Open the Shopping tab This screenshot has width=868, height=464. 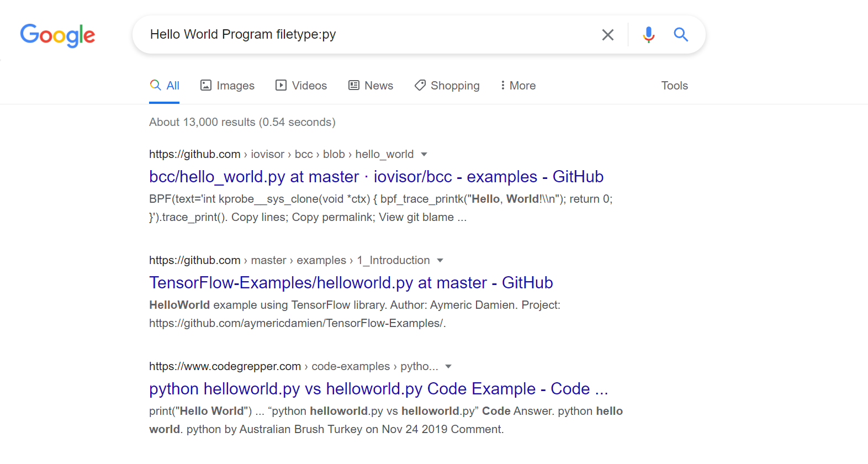[447, 86]
